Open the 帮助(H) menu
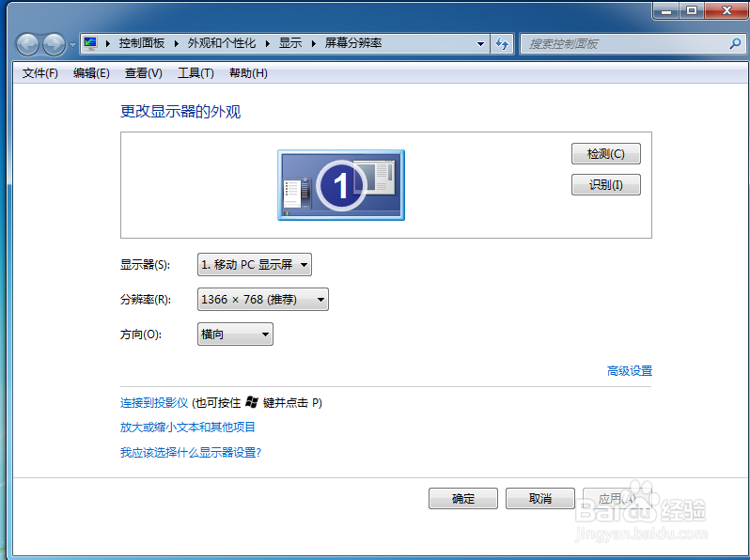Viewport: 750px width, 560px height. pos(248,73)
